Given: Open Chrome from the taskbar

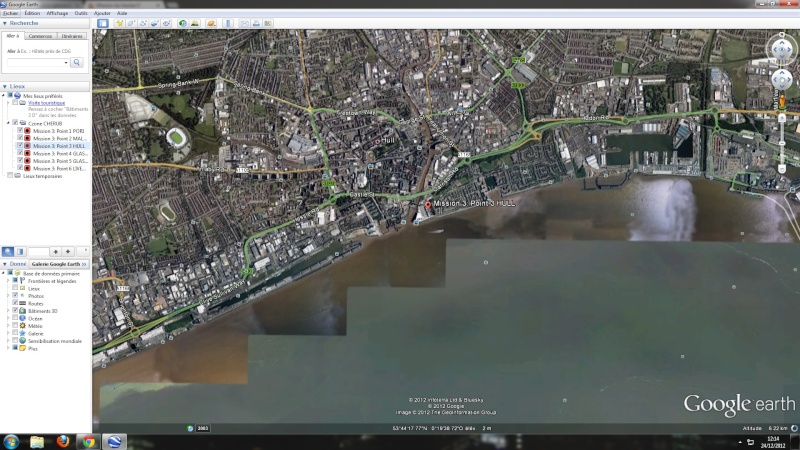Looking at the screenshot, I should coord(89,441).
